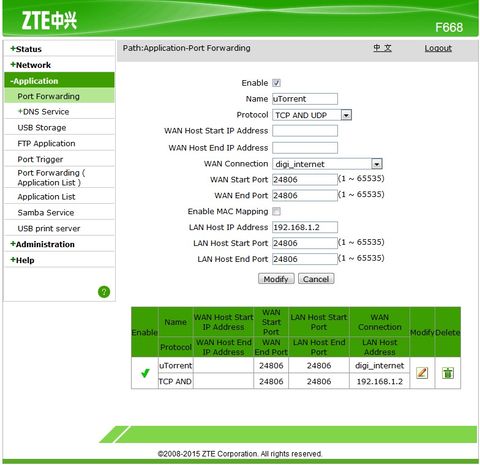Open Port Trigger page
The image size is (480, 465).
point(40,159)
